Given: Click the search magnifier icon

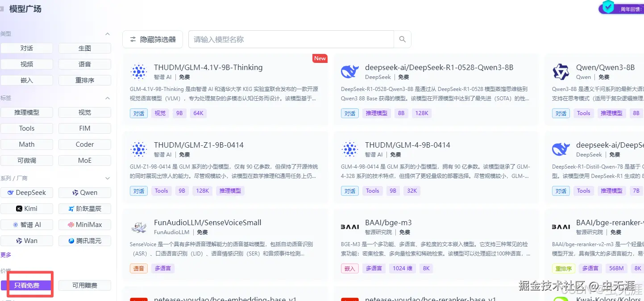Looking at the screenshot, I should (402, 39).
